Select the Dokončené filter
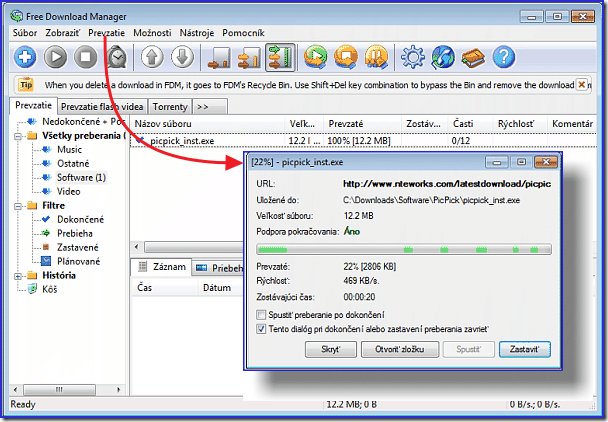Viewport: 608px width, 422px height. coord(80,219)
